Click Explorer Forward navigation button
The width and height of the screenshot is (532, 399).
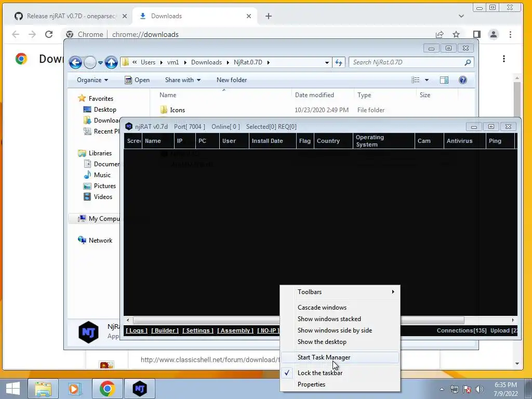[90, 62]
